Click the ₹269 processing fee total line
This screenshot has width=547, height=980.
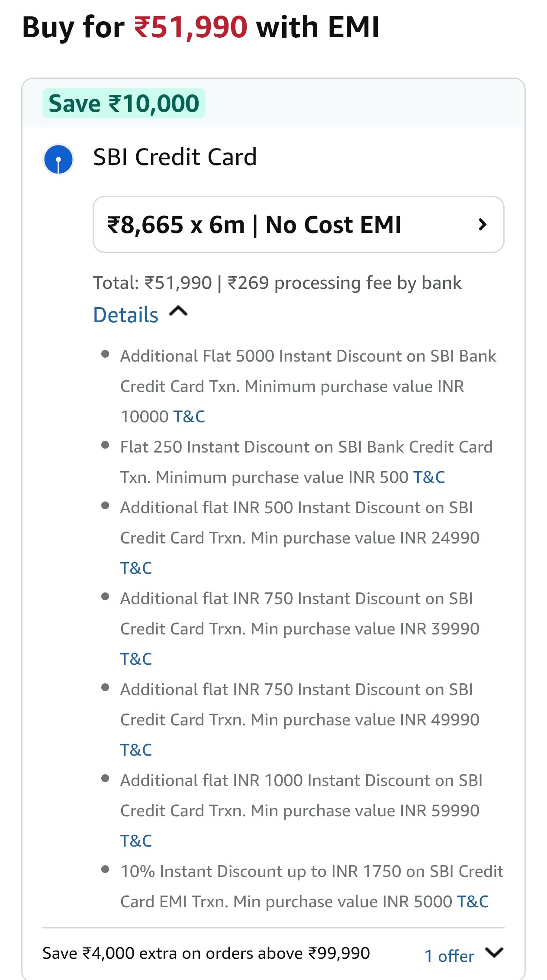coord(277,283)
